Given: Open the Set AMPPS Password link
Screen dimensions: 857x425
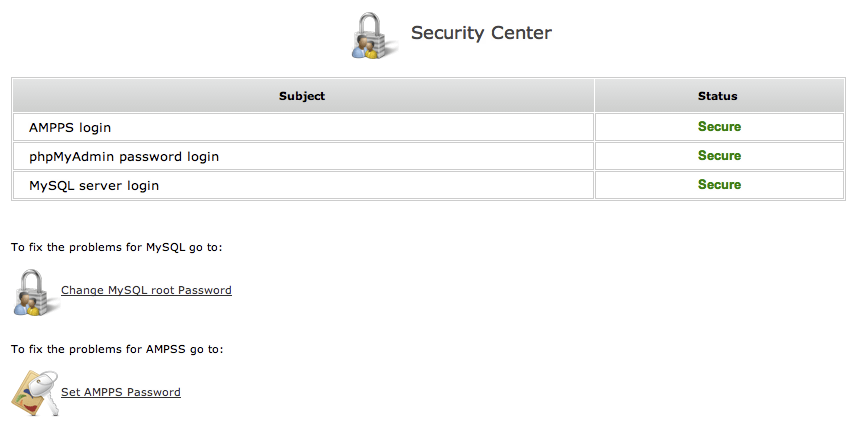Looking at the screenshot, I should pos(121,392).
